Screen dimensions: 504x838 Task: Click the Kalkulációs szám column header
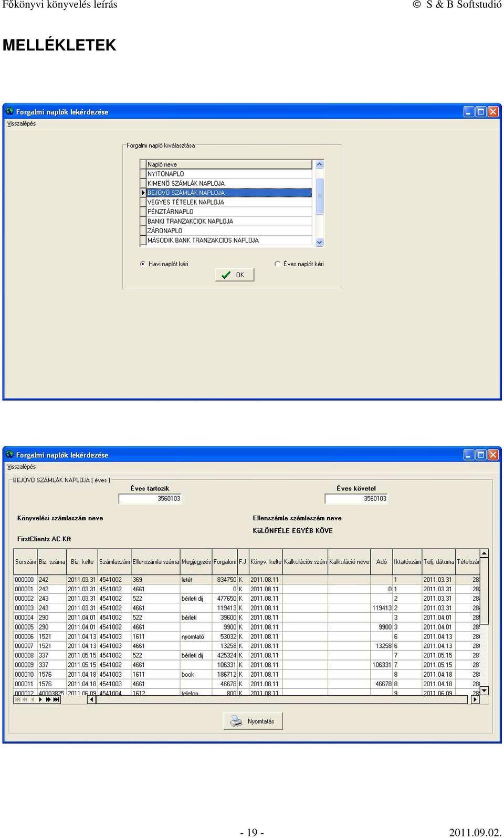(x=306, y=561)
